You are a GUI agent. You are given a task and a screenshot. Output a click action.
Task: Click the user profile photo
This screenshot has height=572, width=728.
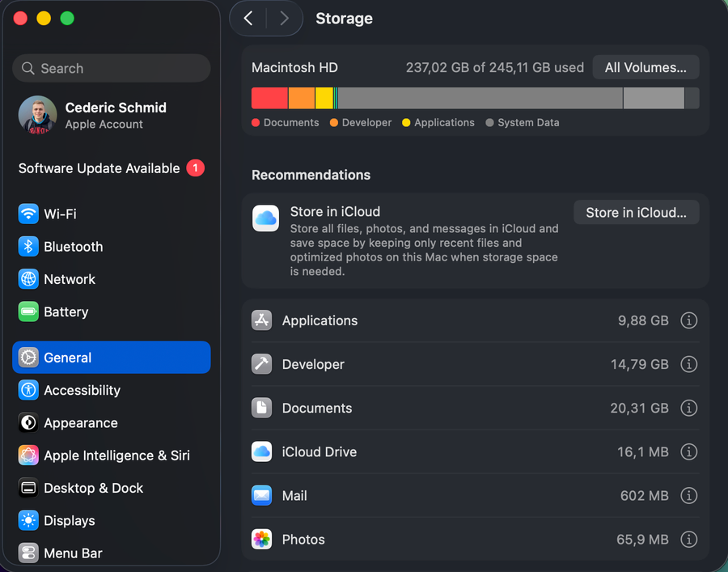click(37, 115)
